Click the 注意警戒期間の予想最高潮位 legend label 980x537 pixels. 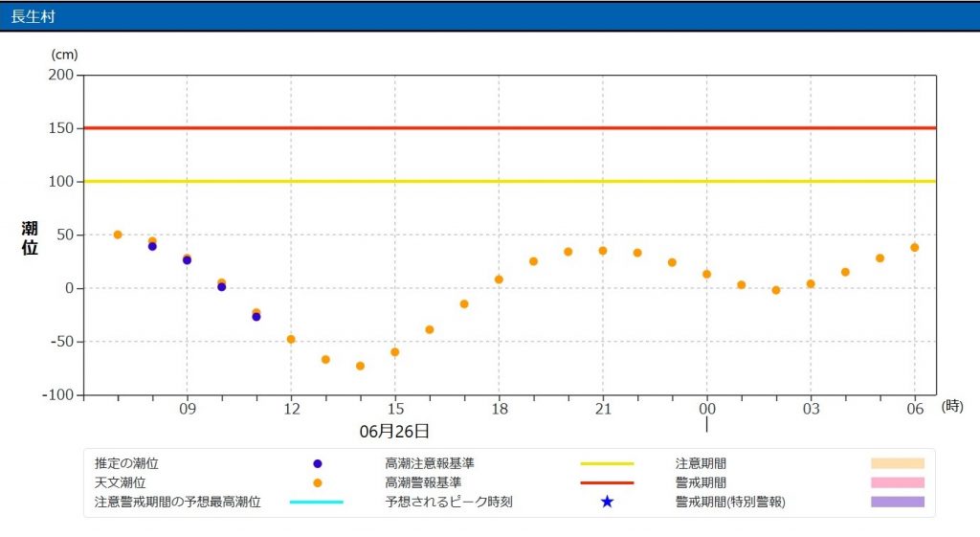click(177, 502)
